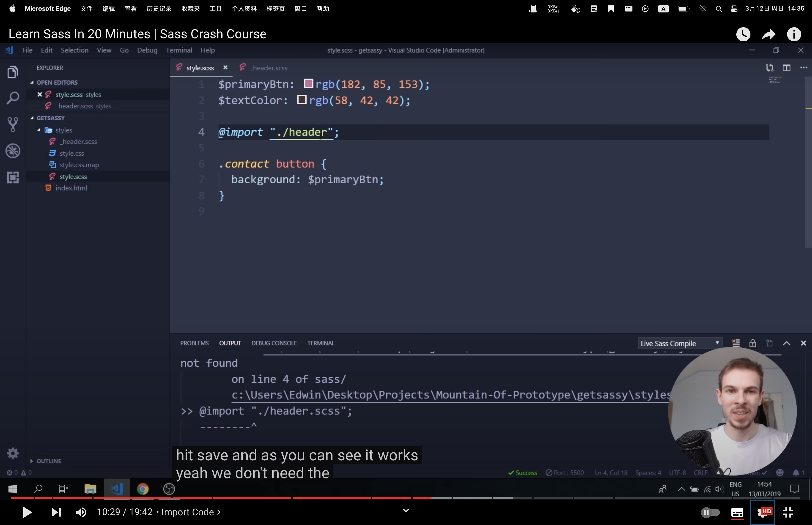Expand Windows tray hidden icons chevron

click(682, 489)
